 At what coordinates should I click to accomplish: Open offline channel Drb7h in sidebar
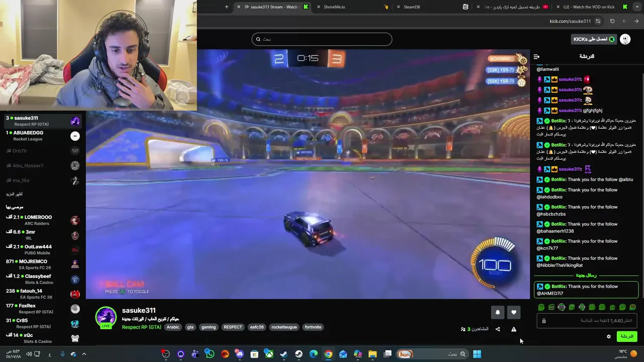tap(43, 151)
